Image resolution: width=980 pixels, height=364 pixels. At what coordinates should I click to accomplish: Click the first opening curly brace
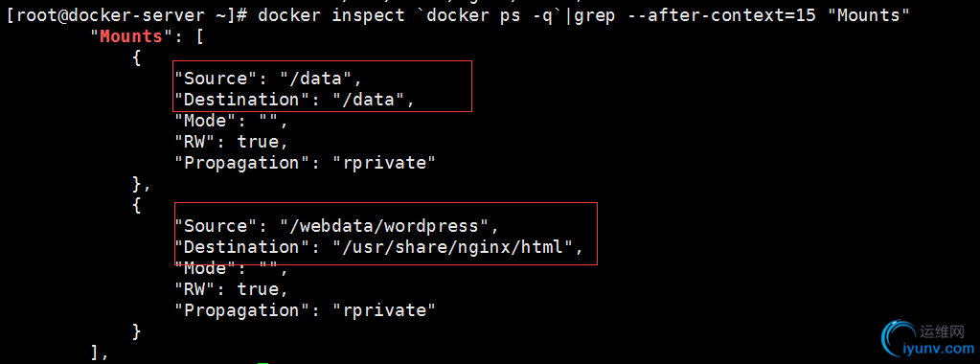137,57
